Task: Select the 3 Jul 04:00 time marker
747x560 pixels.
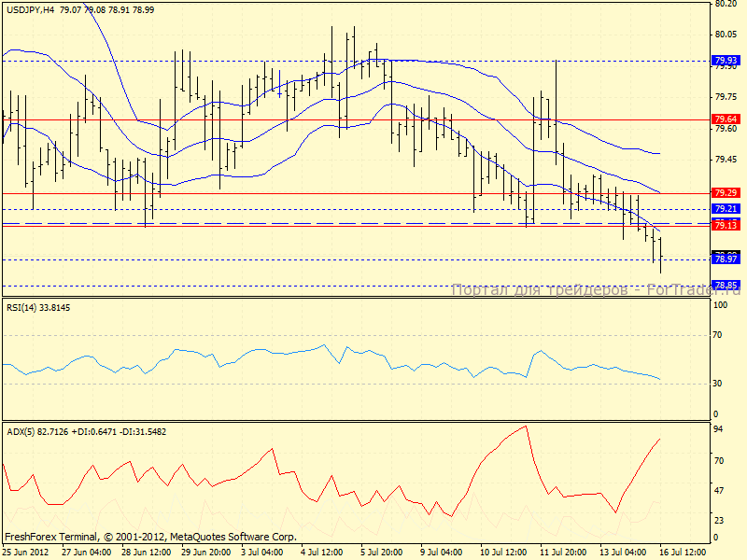Action: [263, 553]
